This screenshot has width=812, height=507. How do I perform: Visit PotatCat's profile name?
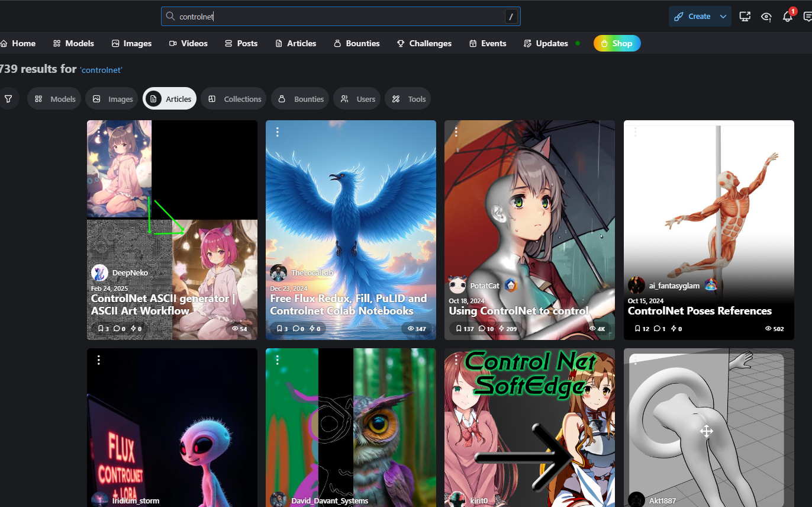(x=485, y=285)
